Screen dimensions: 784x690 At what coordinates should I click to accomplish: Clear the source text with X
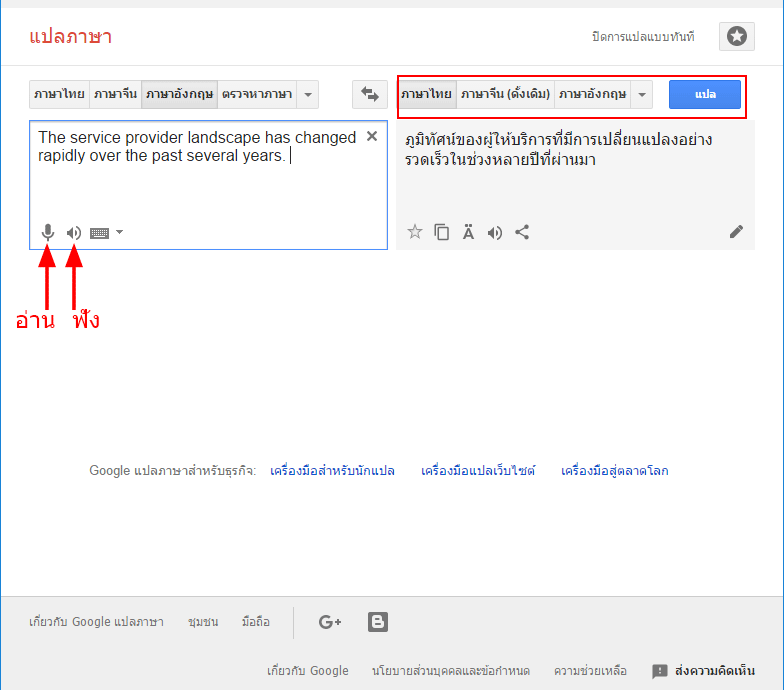372,136
